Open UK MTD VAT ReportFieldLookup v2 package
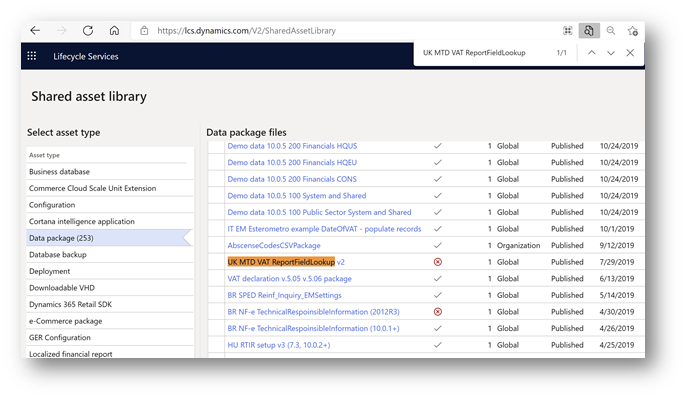Image resolution: width=687 pixels, height=400 pixels. [286, 262]
